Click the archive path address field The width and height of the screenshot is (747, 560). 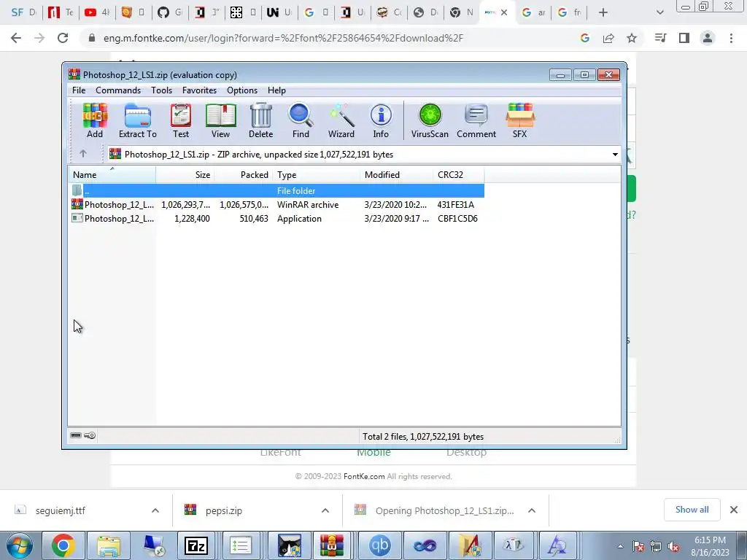(364, 155)
